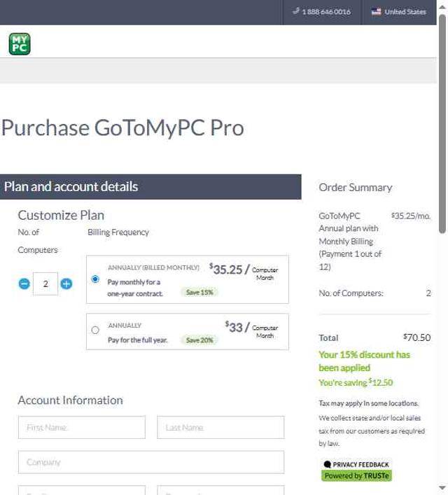Click the '$33' annual plan price
This screenshot has width=448, height=495.
234,327
